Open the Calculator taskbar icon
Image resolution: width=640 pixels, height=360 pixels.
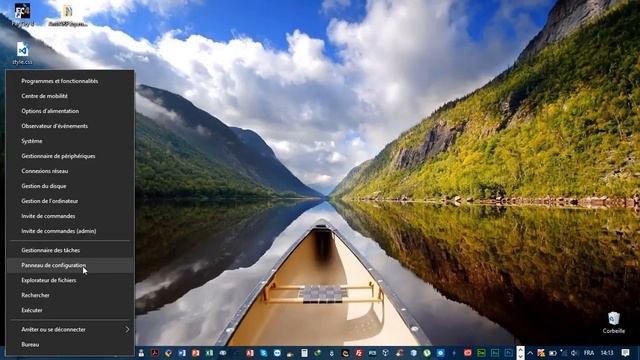pos(304,353)
